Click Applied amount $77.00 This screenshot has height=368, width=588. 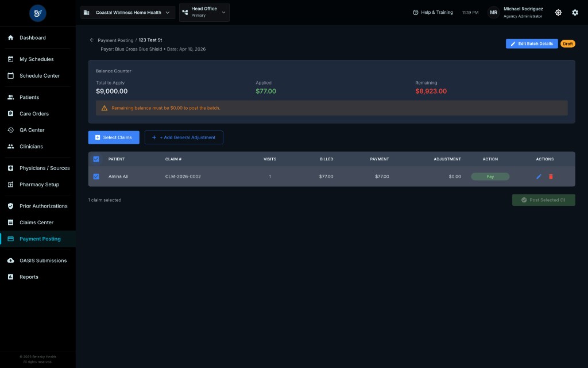[265, 91]
